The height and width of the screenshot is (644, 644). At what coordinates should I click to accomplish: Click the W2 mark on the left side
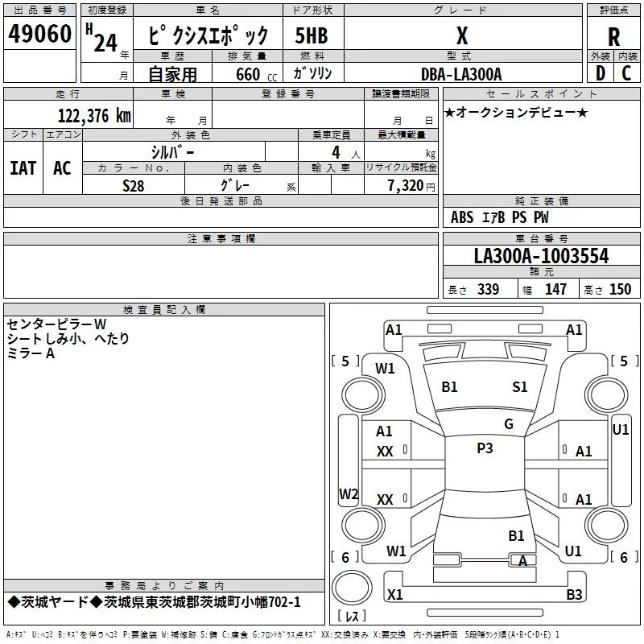click(x=348, y=493)
